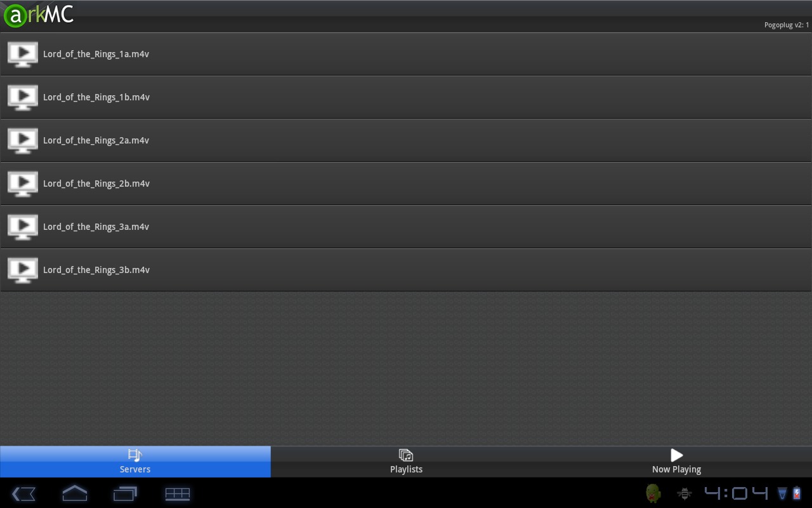Click the monitor icon for Lord_of_the_Rings_3a.m4v
Screen dimensions: 812x508
[x=23, y=227]
